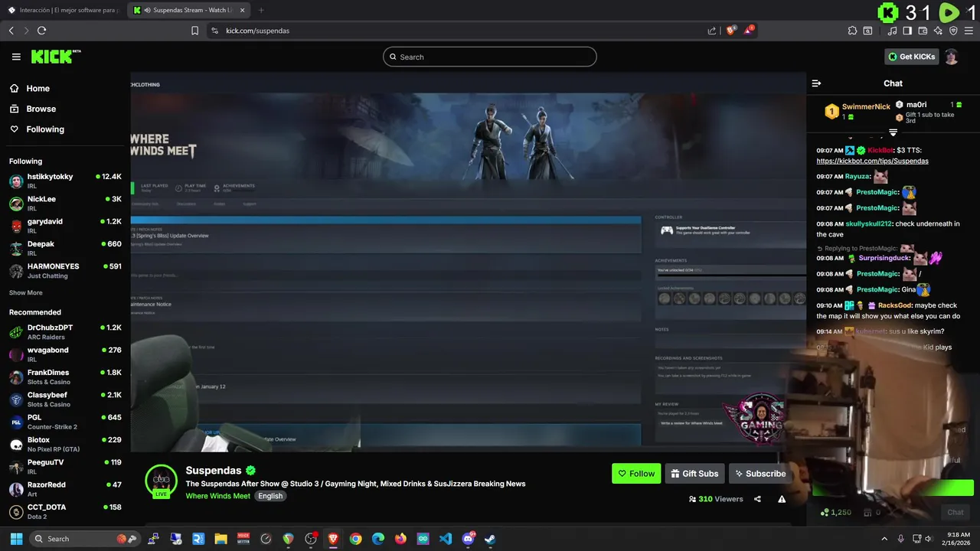Click the share icon beside viewers count
This screenshot has height=551, width=980.
point(757,499)
